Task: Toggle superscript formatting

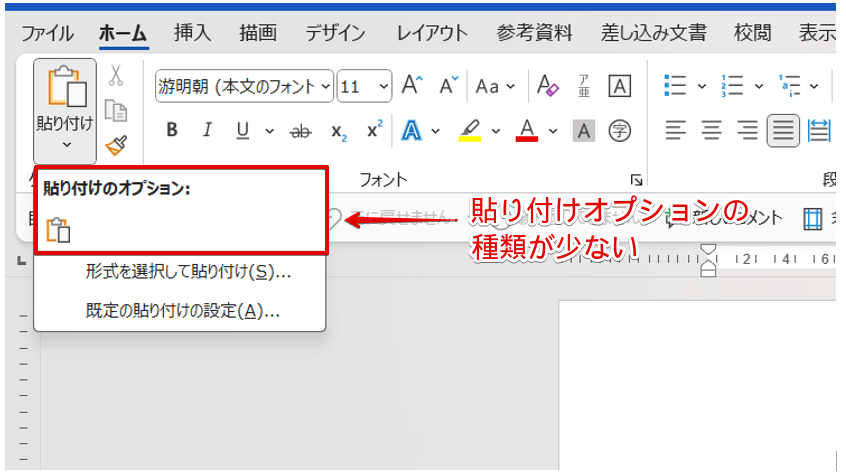Action: [x=374, y=129]
